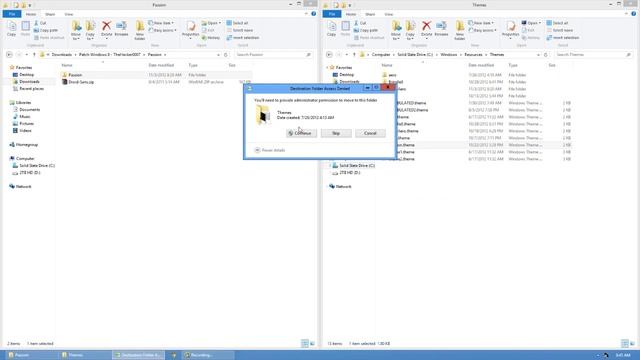Click Search Passion input field

273,55
